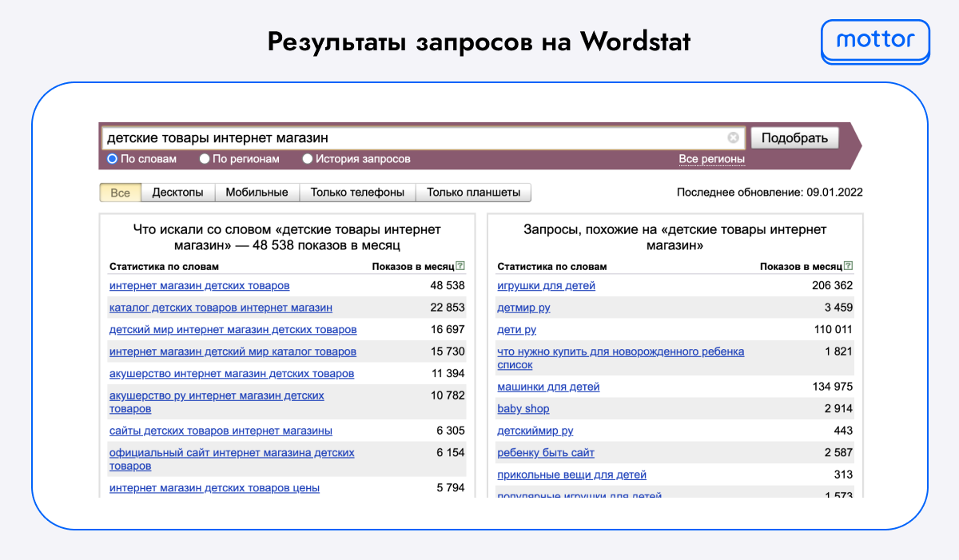Click the value '48 538' in left table
The width and height of the screenshot is (959, 560).
[x=448, y=285]
